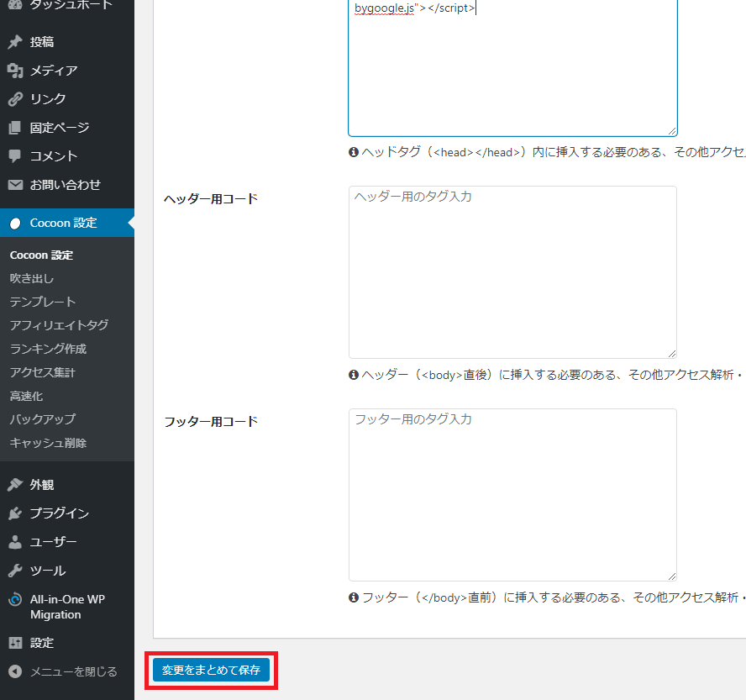Click the Comments speech bubble icon

pos(15,156)
